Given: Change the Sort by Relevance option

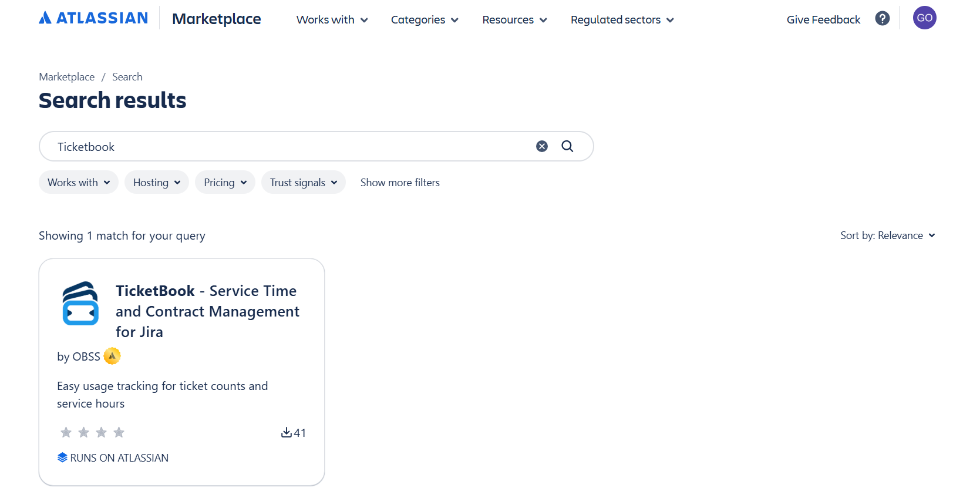Looking at the screenshot, I should tap(887, 235).
